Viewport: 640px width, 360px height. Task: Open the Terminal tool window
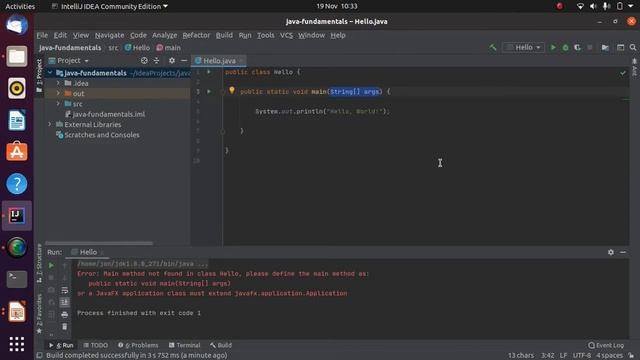click(x=184, y=345)
